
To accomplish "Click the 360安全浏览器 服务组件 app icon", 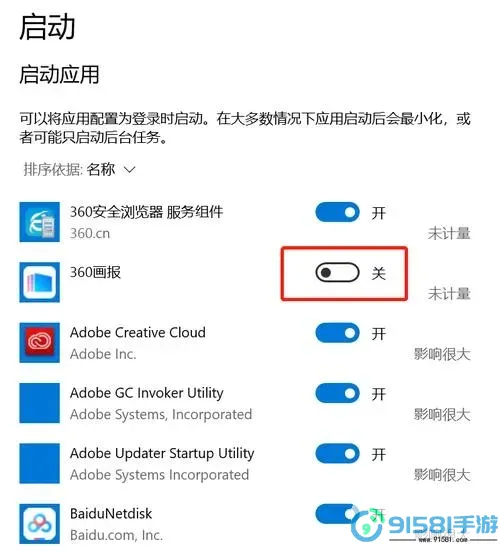I will (39, 222).
